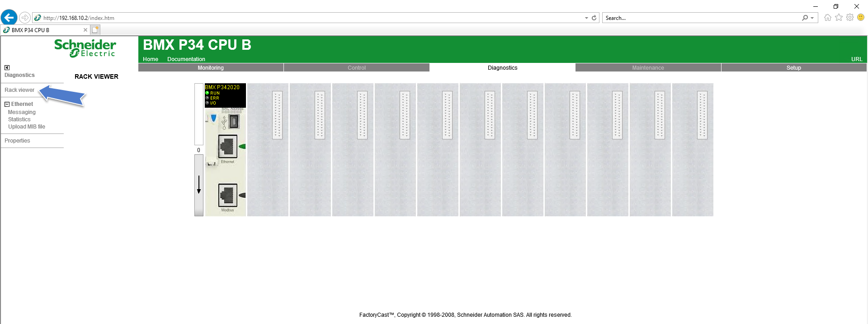Close the BMX P34 CPU B browser tab
The image size is (868, 324).
click(x=85, y=30)
